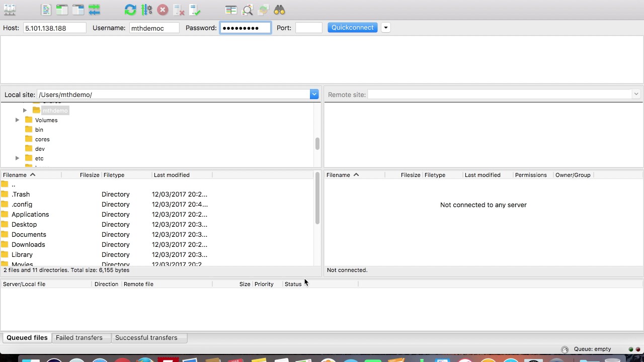Click the folder icon beside Documents
Image resolution: width=644 pixels, height=362 pixels.
point(5,234)
